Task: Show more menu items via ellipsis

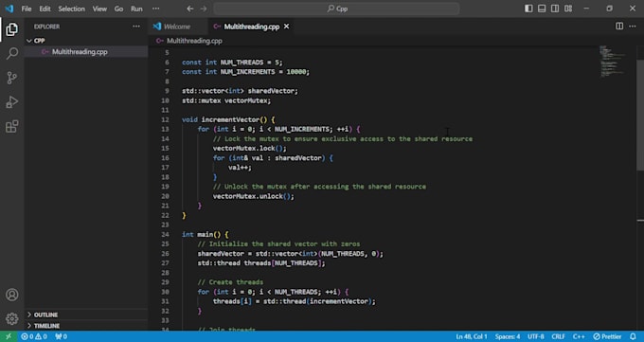Action: pyautogui.click(x=155, y=9)
